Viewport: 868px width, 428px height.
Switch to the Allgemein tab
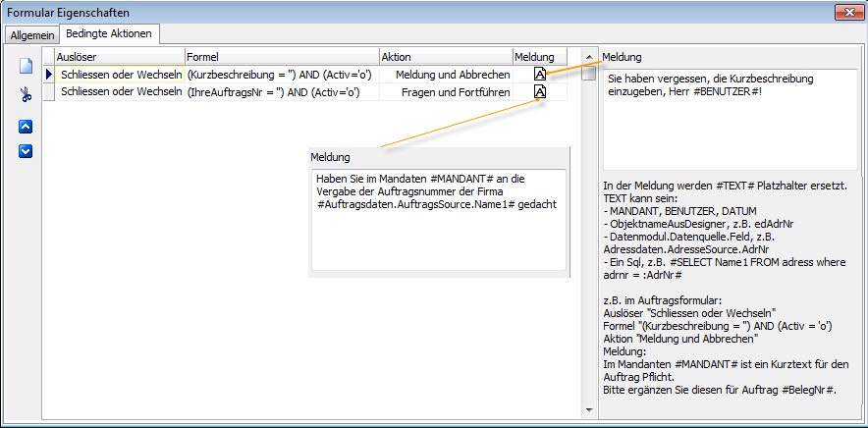click(32, 34)
